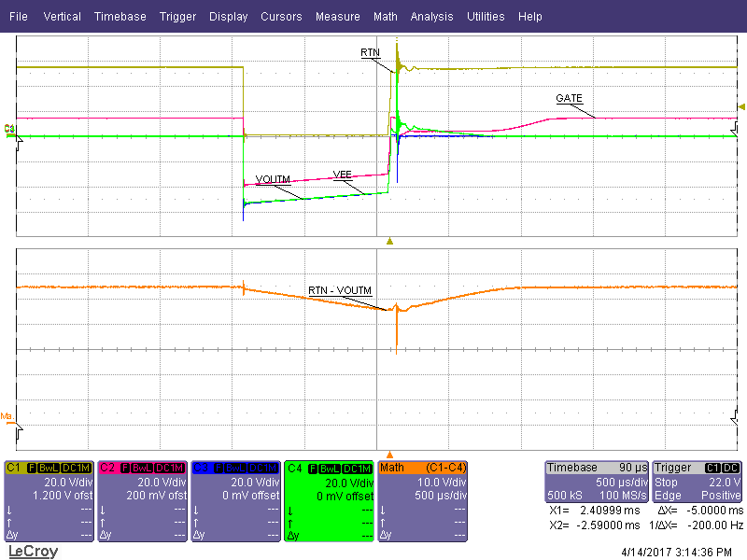
Task: Click the pink C2 channel descriptor box
Action: 143,499
